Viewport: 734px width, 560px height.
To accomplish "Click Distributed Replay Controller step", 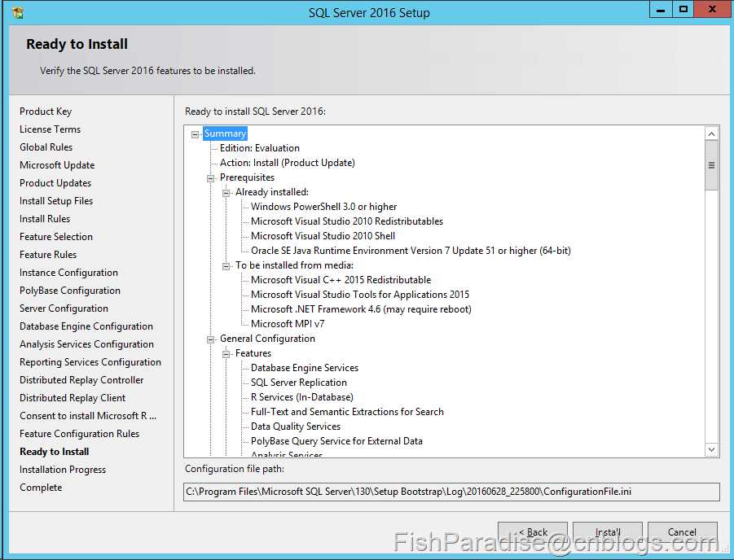I will 81,380.
